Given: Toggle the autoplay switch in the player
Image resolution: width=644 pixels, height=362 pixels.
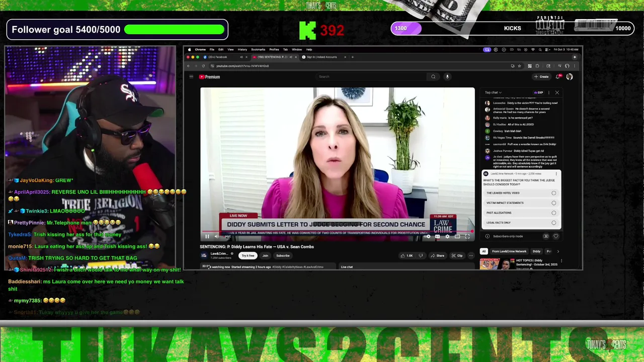Looking at the screenshot, I should pyautogui.click(x=427, y=236).
